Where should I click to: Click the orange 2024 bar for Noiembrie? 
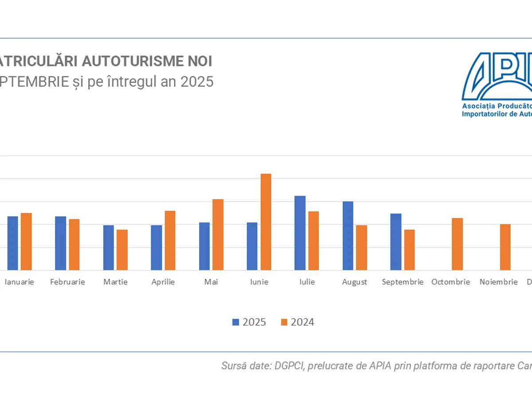click(505, 247)
